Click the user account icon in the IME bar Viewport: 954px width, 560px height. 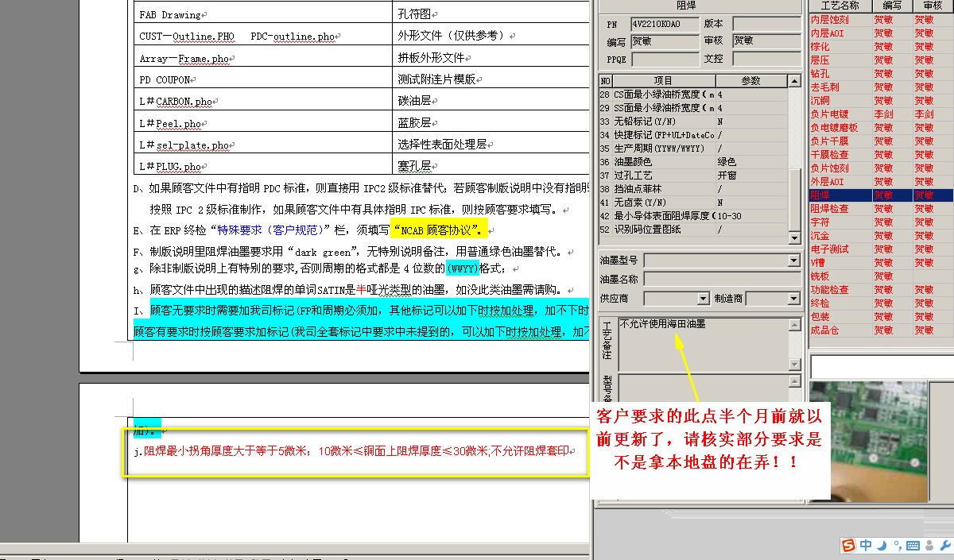929,545
